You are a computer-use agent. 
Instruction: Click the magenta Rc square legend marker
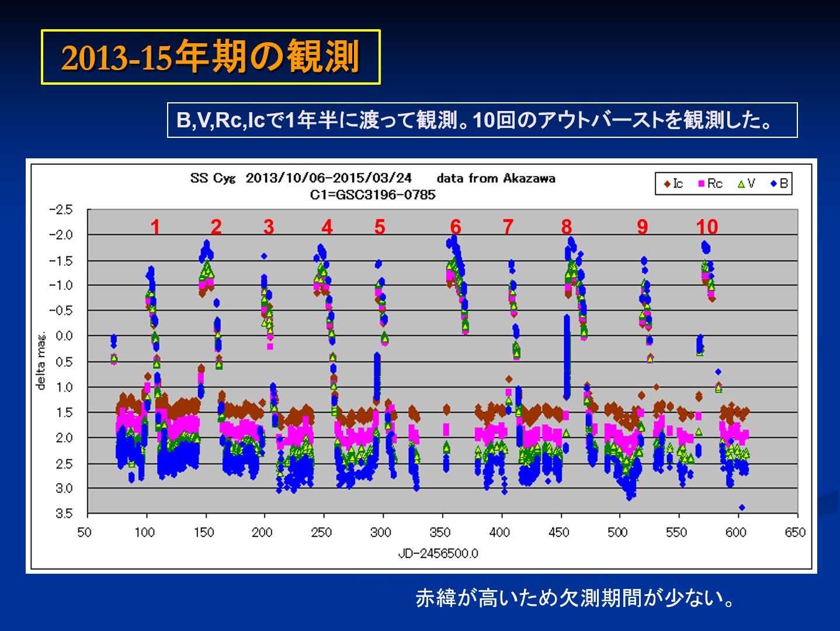click(x=701, y=184)
